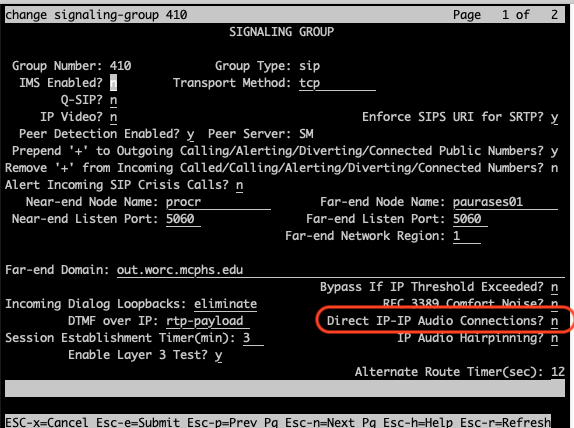
Task: Click Remove '+' from Incoming n value
Action: coord(554,168)
